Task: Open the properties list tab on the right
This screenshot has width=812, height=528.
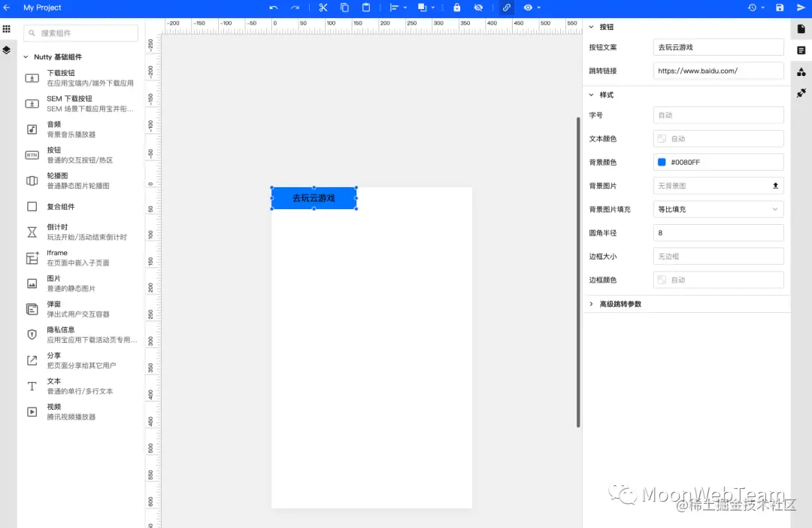Action: tap(801, 50)
